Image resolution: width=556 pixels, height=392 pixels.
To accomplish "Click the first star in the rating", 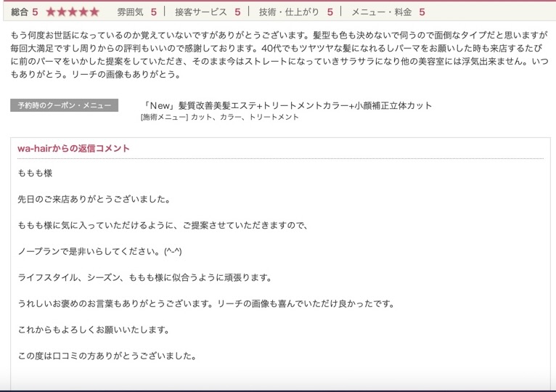I will coord(51,12).
